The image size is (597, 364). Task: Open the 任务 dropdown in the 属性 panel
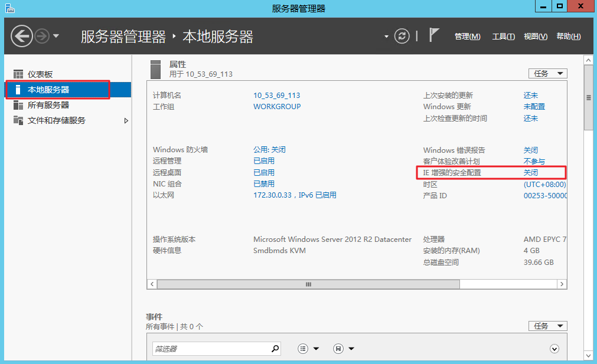tap(547, 73)
